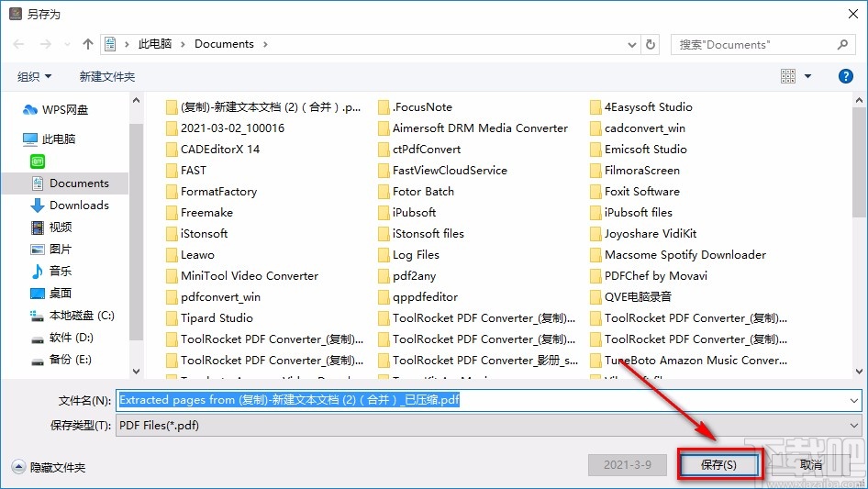Viewport: 868px width, 489px height.
Task: Go up one folder level
Action: tap(87, 44)
